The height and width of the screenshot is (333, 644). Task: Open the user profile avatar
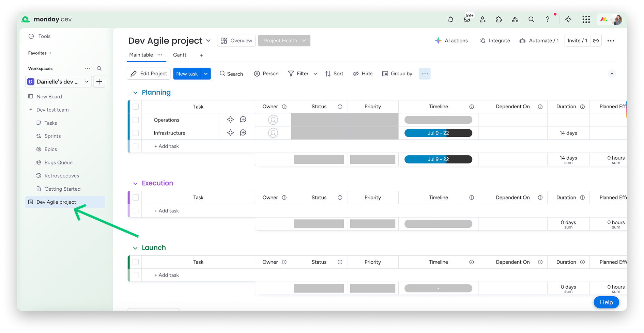(616, 19)
